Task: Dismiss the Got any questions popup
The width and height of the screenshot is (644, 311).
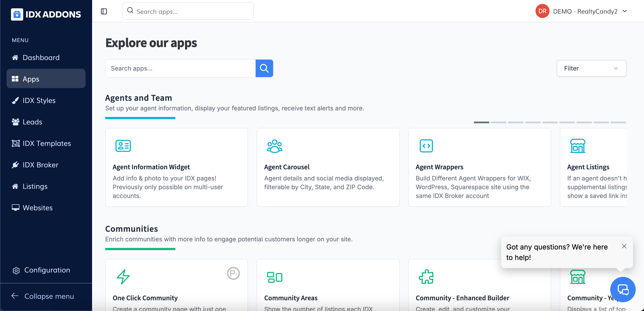Action: 624,246
